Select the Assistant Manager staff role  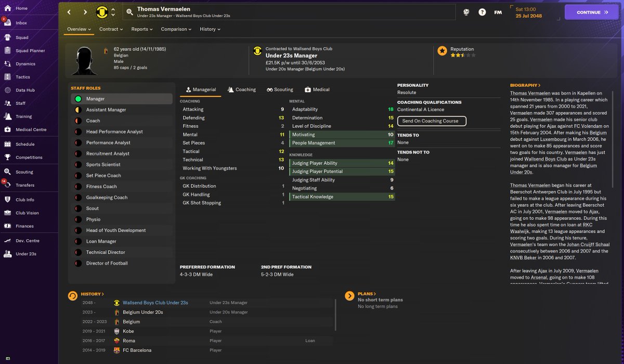(122, 110)
